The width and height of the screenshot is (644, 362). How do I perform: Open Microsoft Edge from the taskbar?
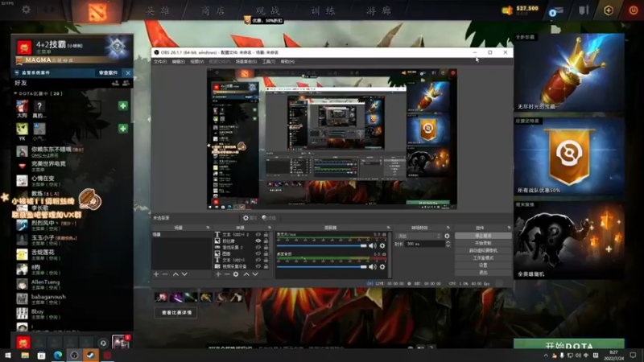[x=57, y=355]
